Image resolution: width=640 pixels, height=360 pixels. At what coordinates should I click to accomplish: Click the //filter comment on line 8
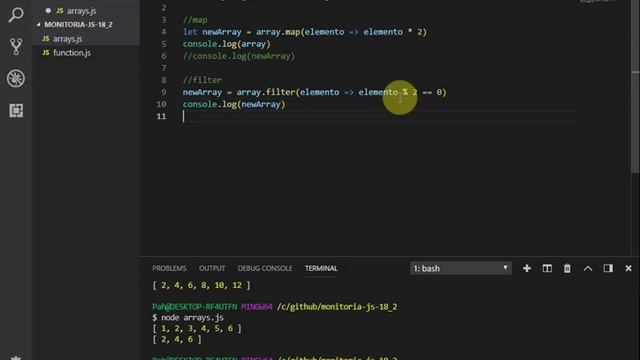[202, 80]
